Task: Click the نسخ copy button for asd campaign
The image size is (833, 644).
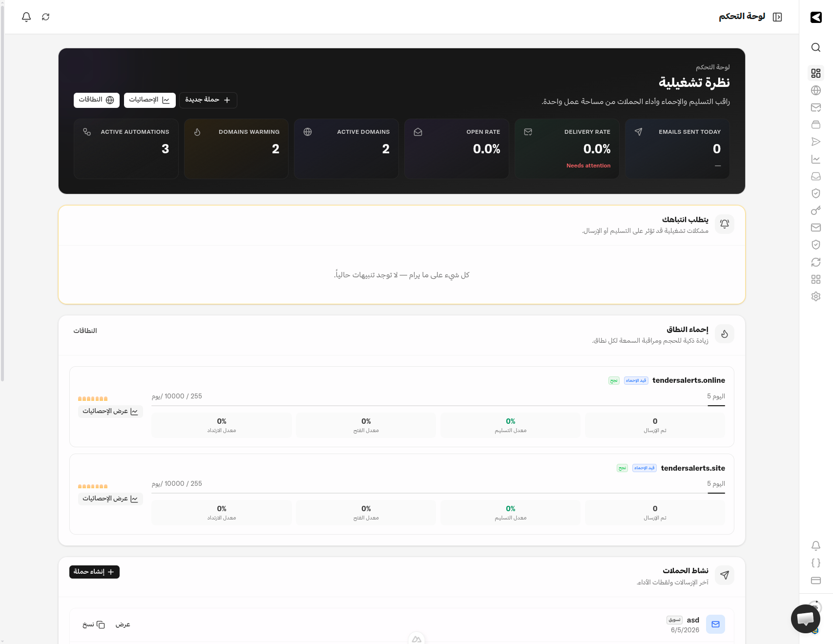Action: tap(94, 624)
